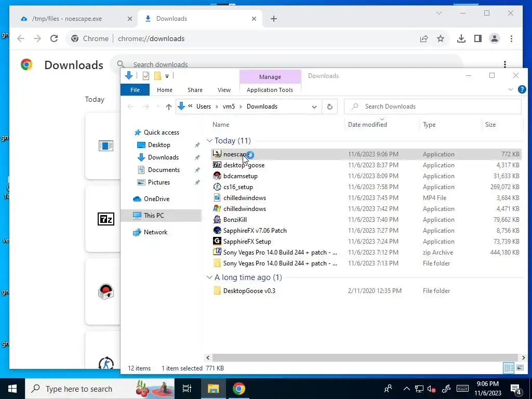
Task: Select the BonziKill application icon
Action: (217, 219)
